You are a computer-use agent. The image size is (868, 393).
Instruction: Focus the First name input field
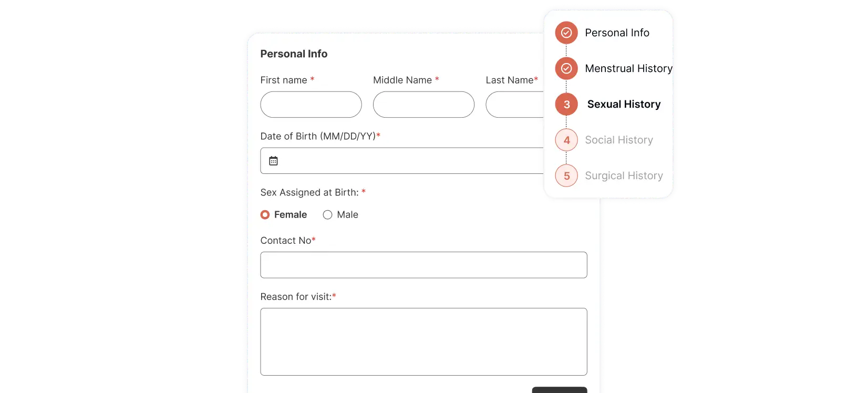(x=311, y=105)
